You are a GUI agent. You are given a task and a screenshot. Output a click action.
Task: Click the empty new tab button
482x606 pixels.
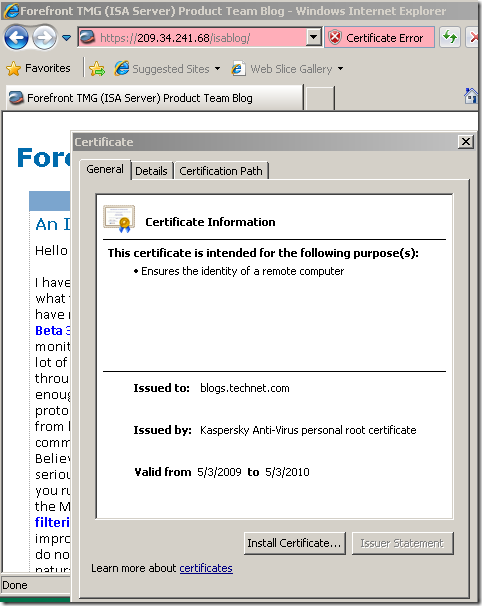pyautogui.click(x=319, y=99)
